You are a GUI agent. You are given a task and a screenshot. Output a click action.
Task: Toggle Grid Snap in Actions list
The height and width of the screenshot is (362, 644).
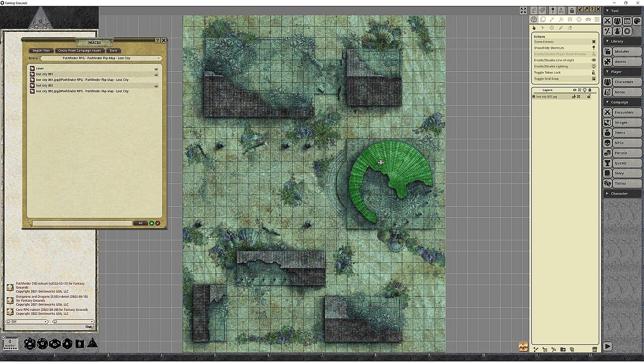point(565,78)
